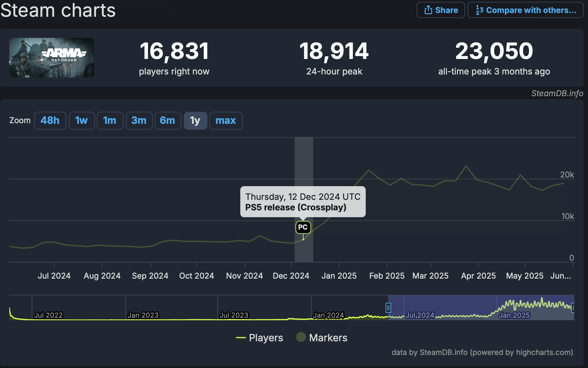Click the Share button

[x=441, y=10]
